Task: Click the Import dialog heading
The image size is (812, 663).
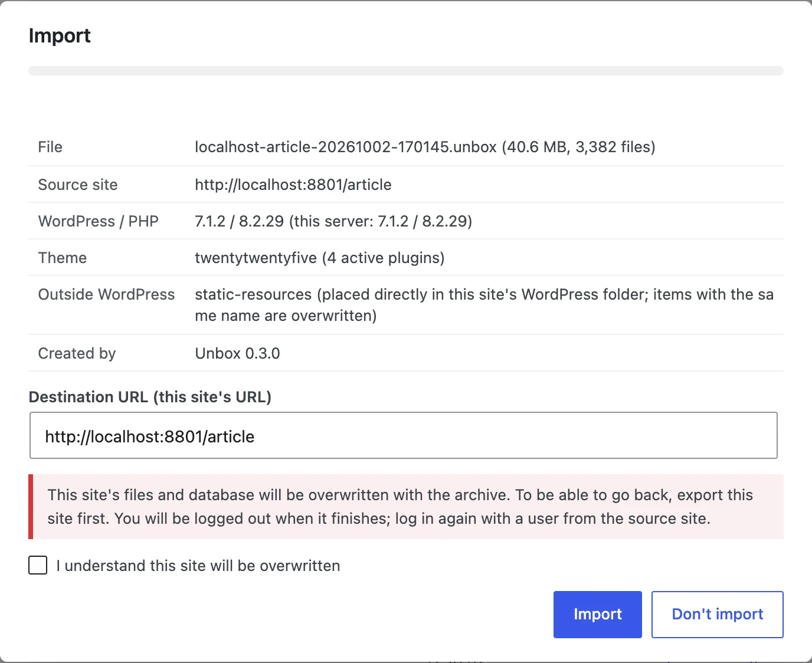Action: point(60,35)
